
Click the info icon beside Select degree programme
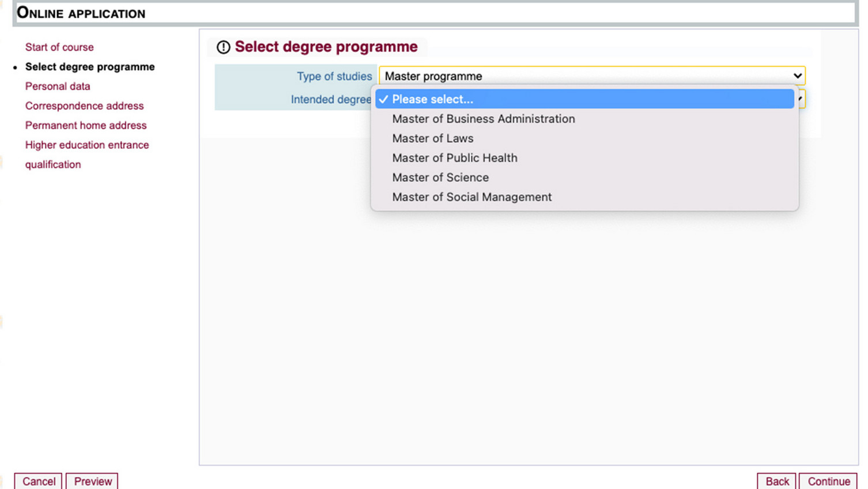tap(223, 47)
